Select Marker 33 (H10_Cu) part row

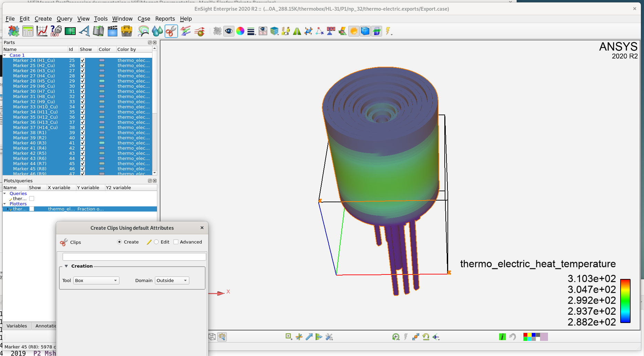pyautogui.click(x=77, y=107)
